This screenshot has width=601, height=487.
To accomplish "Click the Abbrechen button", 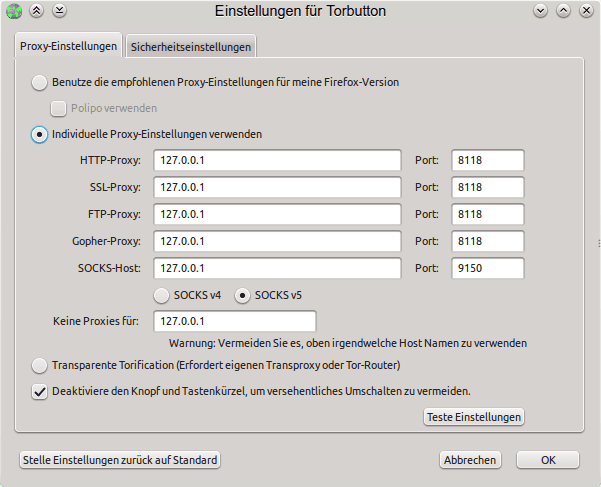I will [x=470, y=460].
